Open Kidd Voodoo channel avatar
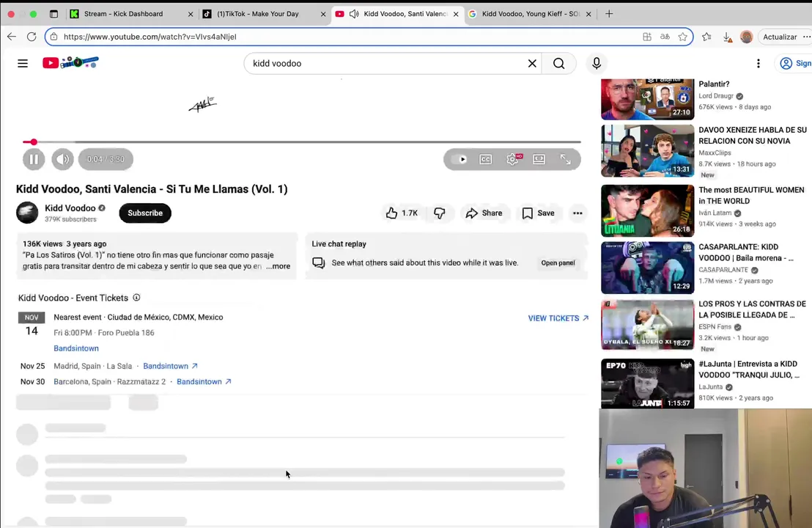Image resolution: width=812 pixels, height=528 pixels. [27, 213]
